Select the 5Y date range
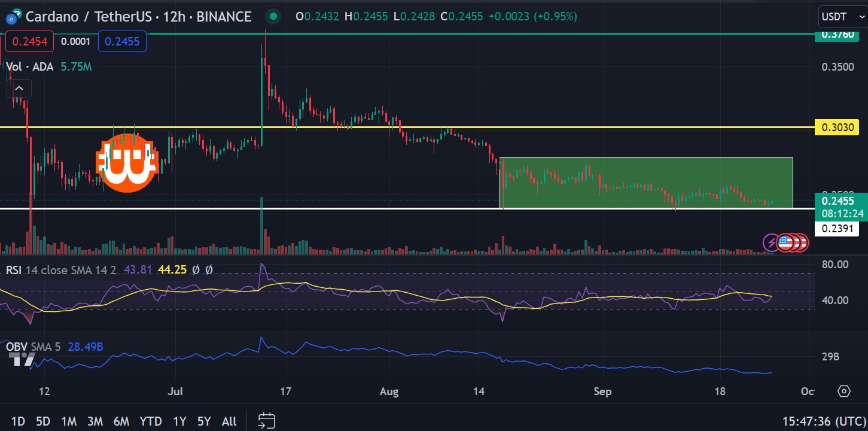Viewport: 868px width, 431px height. [x=205, y=421]
